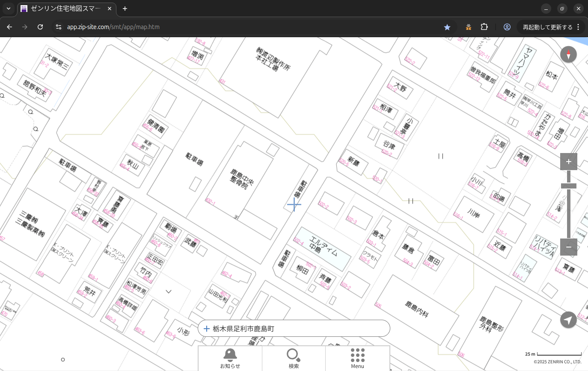Click the plus icon in address bar
The width and height of the screenshot is (588, 371).
click(x=207, y=329)
